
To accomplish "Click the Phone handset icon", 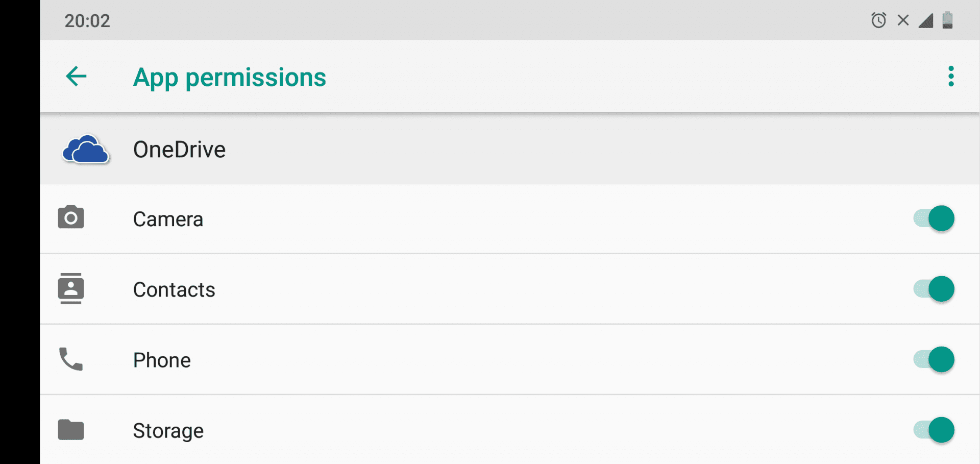I will click(x=71, y=359).
